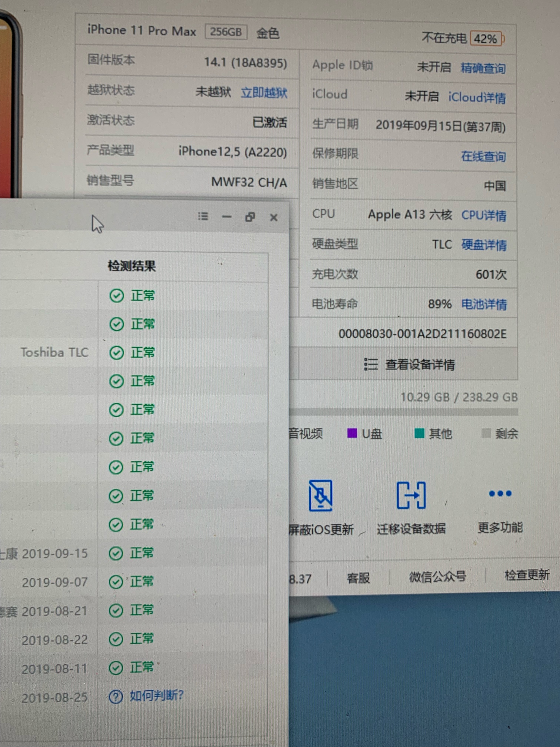Open the 如何判断? help link
560x747 pixels.
(x=156, y=695)
